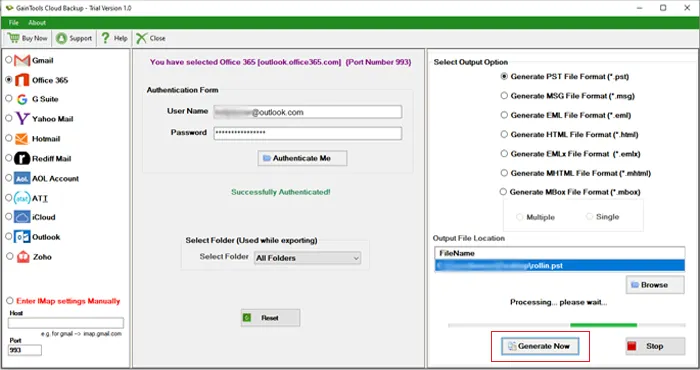This screenshot has width=700, height=370.
Task: Minimize the application window
Action: click(x=640, y=8)
